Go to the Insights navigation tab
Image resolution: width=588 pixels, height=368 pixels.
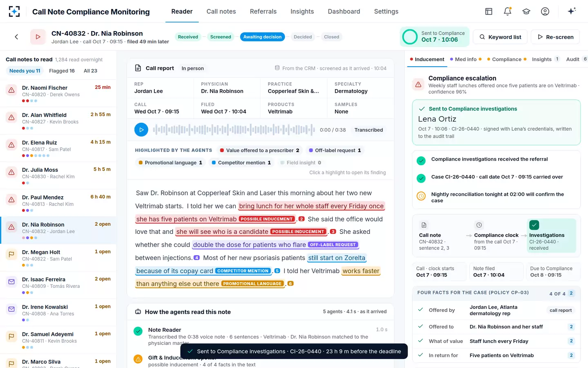[x=302, y=11]
